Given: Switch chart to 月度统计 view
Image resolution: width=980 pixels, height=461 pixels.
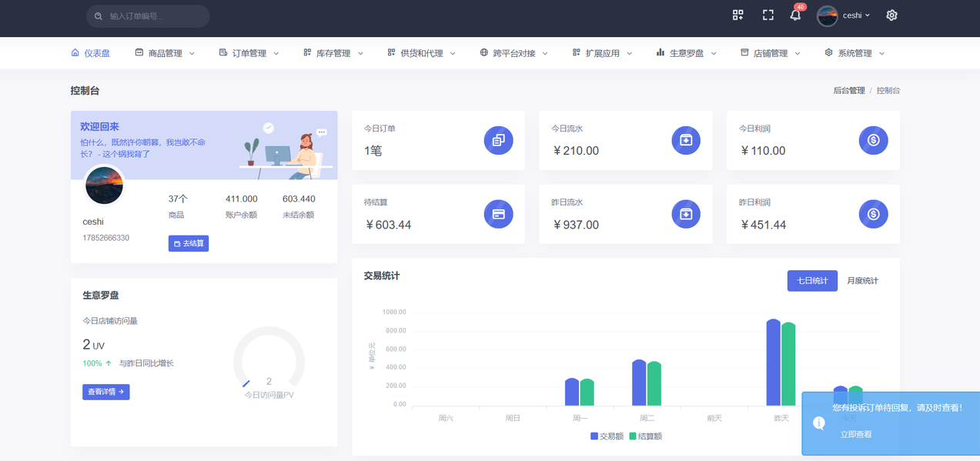Looking at the screenshot, I should (x=862, y=281).
